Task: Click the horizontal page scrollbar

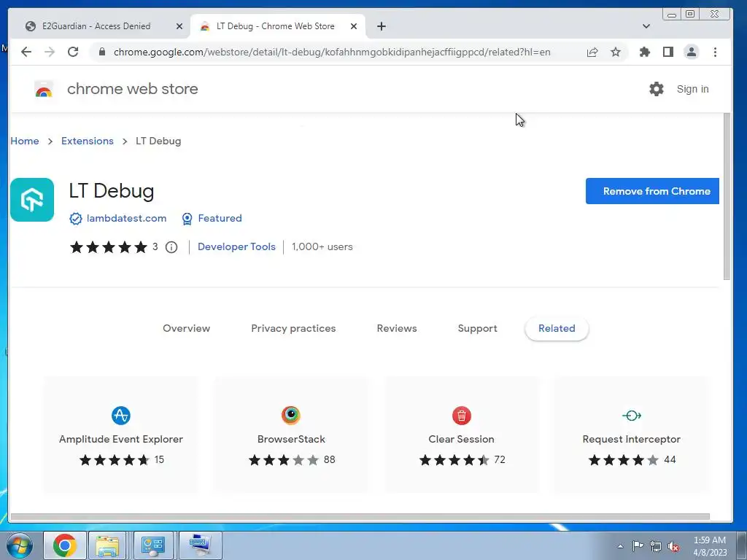Action: click(x=360, y=517)
